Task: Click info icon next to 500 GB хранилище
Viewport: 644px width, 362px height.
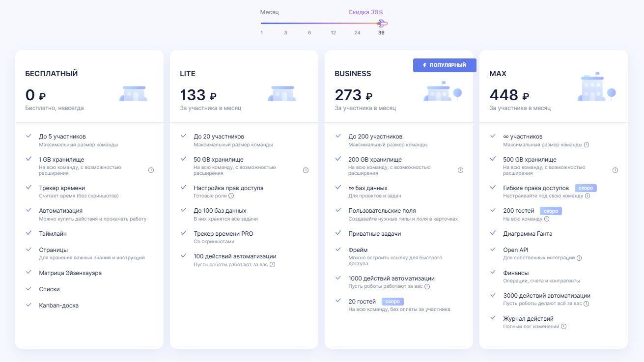Action: (x=615, y=170)
